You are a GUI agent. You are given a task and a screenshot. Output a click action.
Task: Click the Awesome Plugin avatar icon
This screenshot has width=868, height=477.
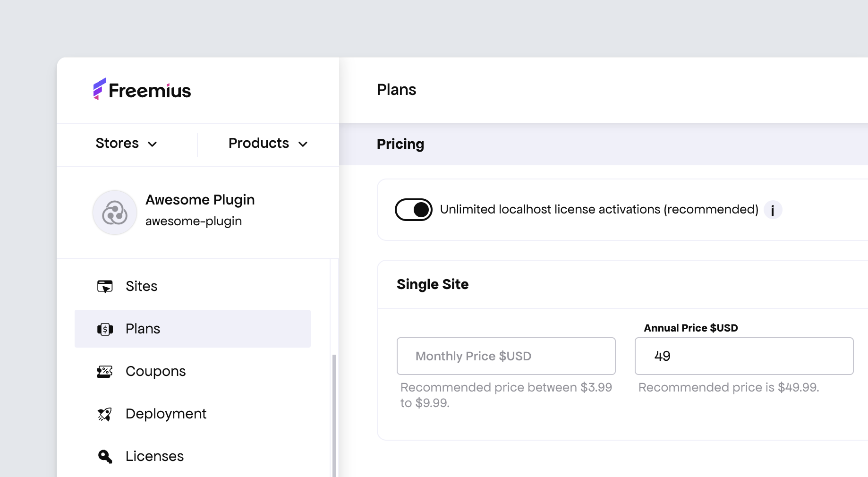click(x=115, y=213)
